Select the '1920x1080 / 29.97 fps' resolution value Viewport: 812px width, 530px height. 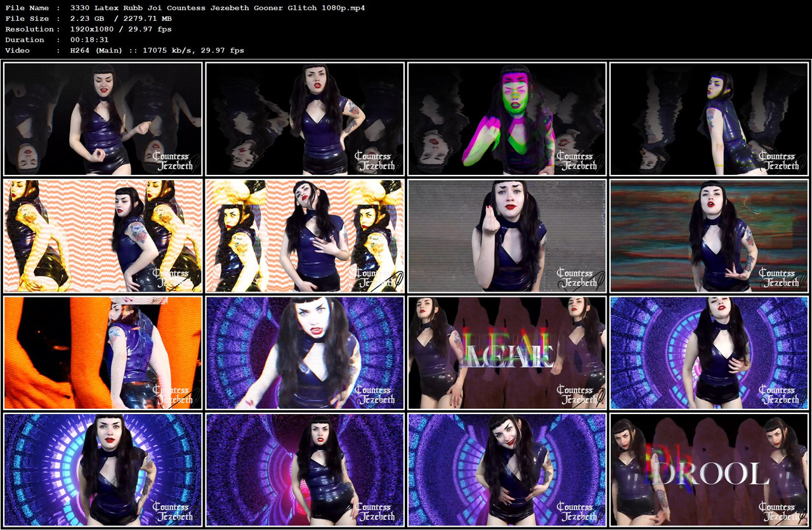pos(121,29)
